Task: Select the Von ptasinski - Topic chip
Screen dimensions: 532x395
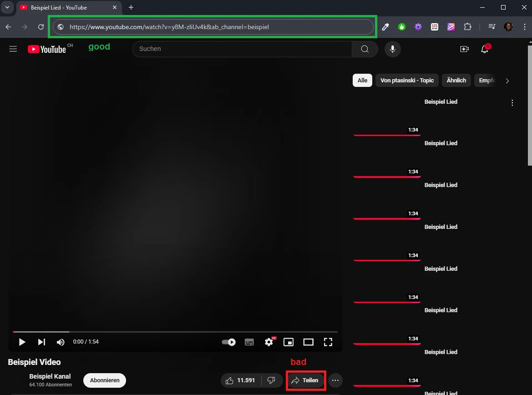Action: (407, 81)
